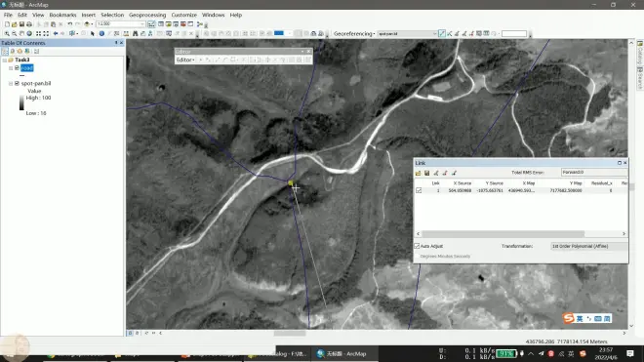The image size is (644, 362).
Task: Click the road line symbol
Action: 21,75
